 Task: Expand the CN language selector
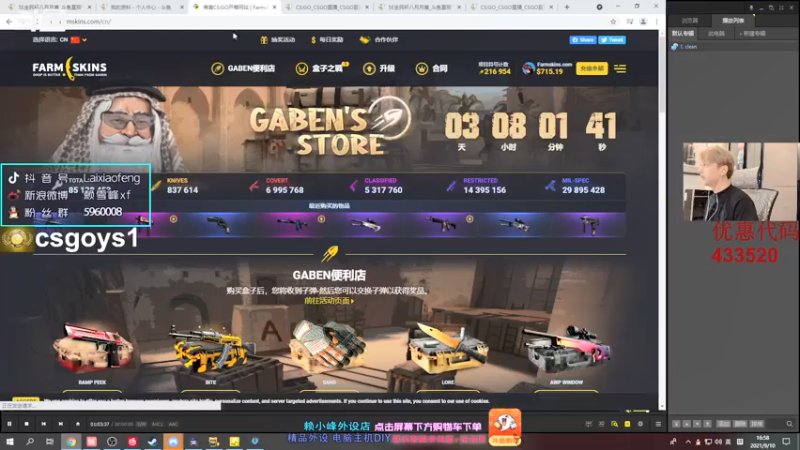coord(60,40)
